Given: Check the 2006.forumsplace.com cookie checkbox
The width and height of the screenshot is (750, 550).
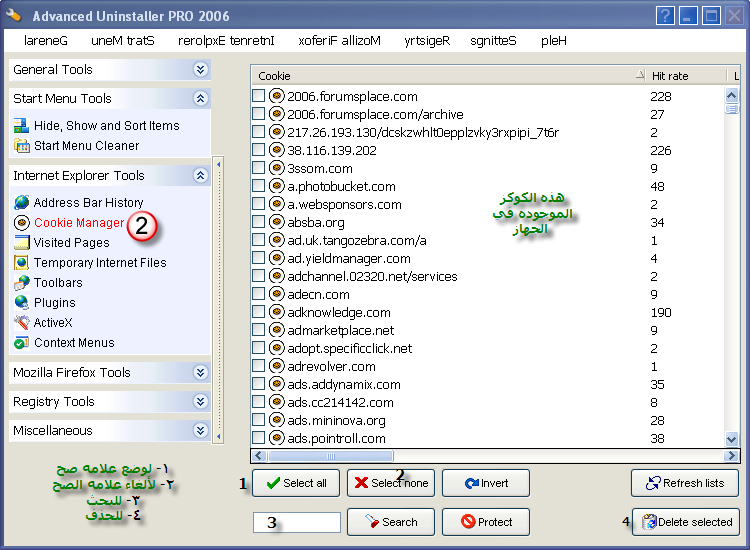Looking at the screenshot, I should (x=258, y=96).
